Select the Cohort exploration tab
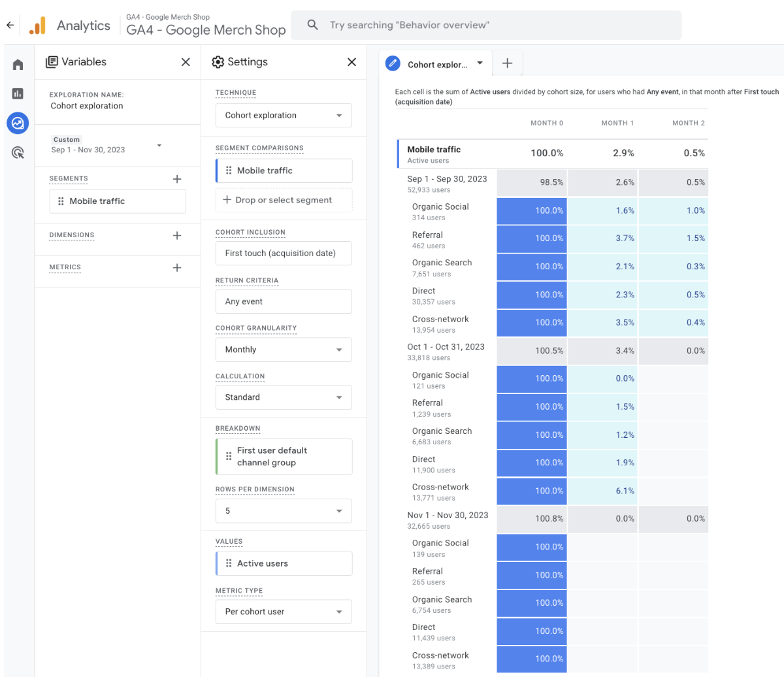The height and width of the screenshot is (677, 784). click(x=437, y=65)
